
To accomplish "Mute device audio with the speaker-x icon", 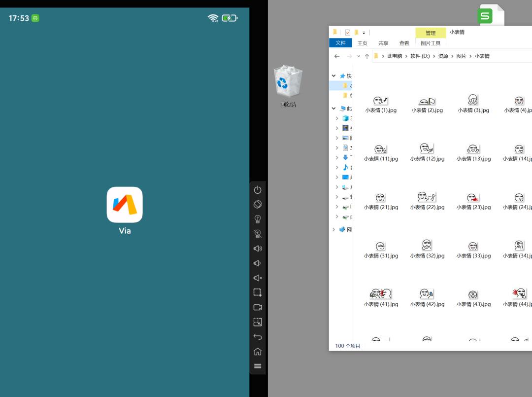I will pos(257,278).
